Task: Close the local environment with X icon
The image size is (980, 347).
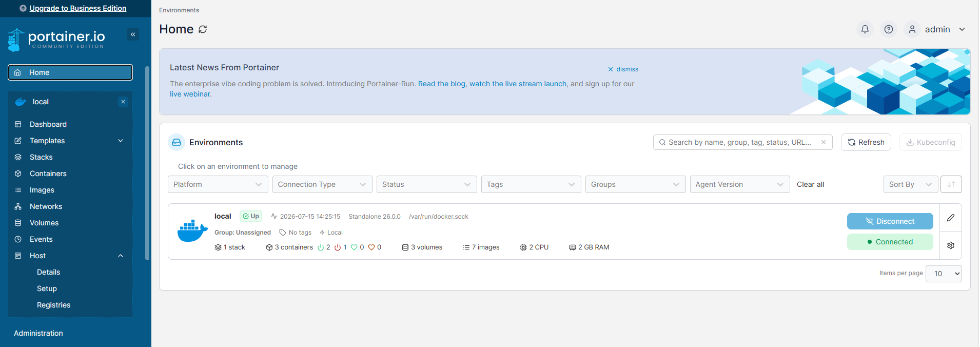Action: (123, 102)
